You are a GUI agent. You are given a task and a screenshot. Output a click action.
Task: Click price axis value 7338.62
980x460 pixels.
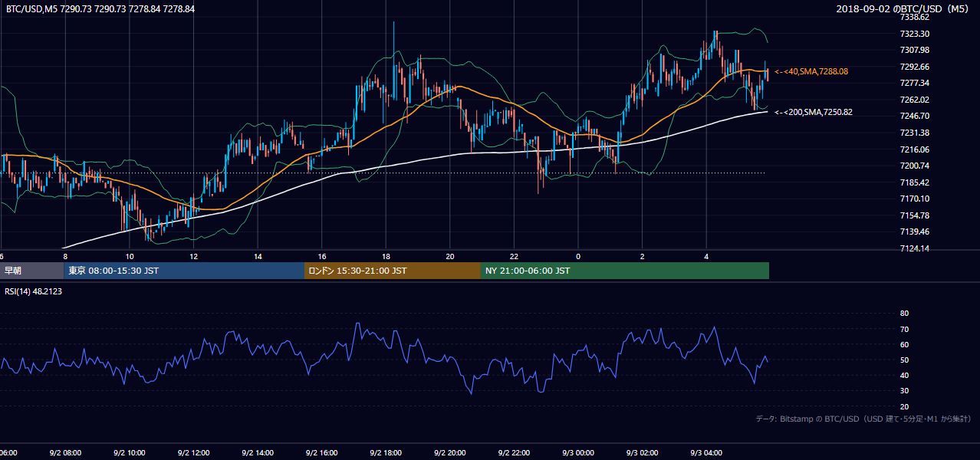915,17
